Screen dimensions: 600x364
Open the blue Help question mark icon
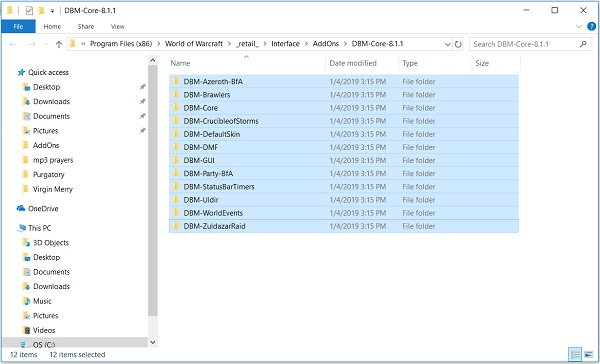[591, 26]
